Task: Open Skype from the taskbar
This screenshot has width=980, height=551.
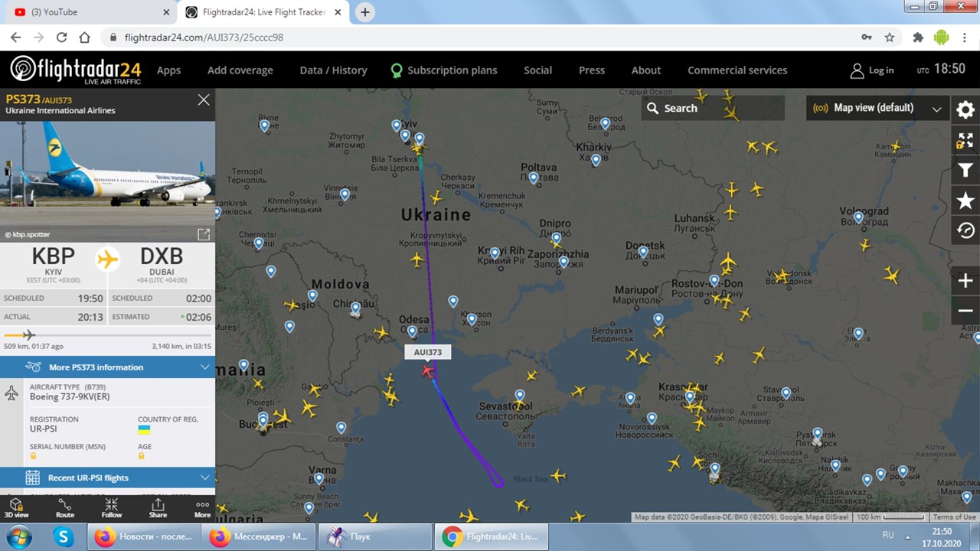Action: tap(63, 537)
